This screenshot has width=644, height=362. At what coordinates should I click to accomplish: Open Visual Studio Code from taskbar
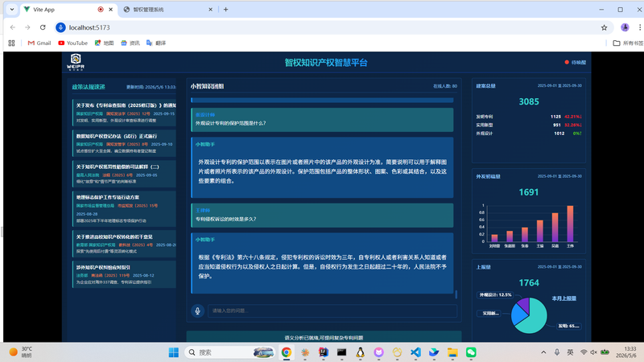(x=415, y=352)
